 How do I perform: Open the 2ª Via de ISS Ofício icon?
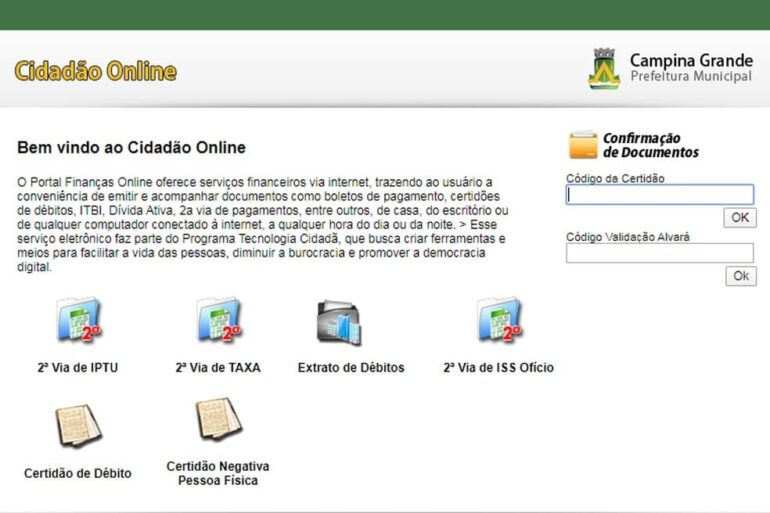pyautogui.click(x=499, y=320)
